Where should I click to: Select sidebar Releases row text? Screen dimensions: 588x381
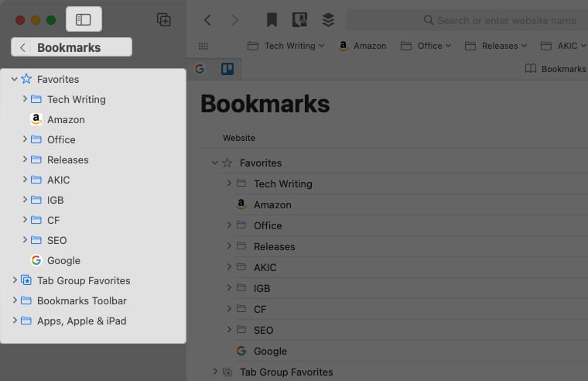(x=68, y=160)
